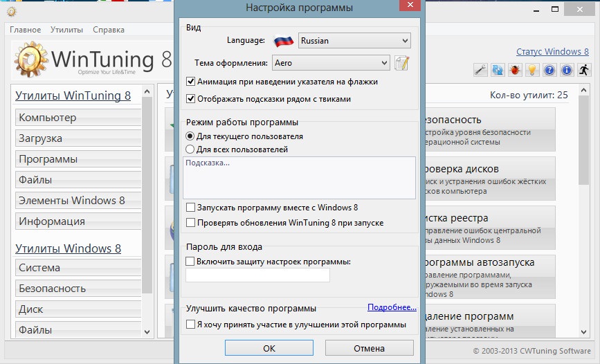Uncheck the flag hover animation checkbox
Viewport: 600px width, 364px height.
191,82
